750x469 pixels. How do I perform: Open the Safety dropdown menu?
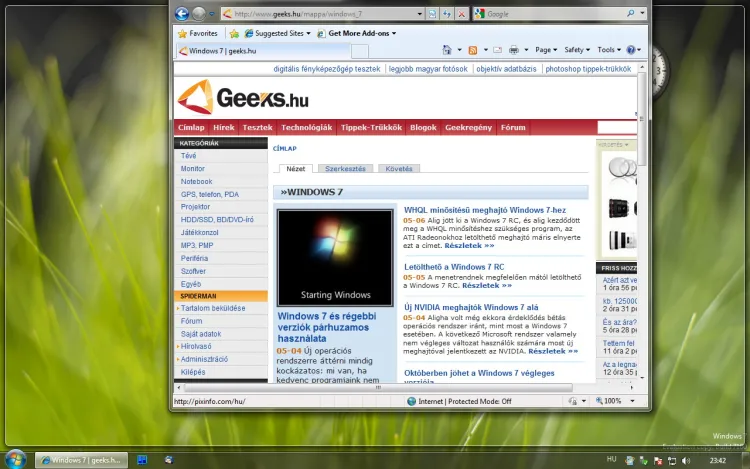(x=577, y=50)
